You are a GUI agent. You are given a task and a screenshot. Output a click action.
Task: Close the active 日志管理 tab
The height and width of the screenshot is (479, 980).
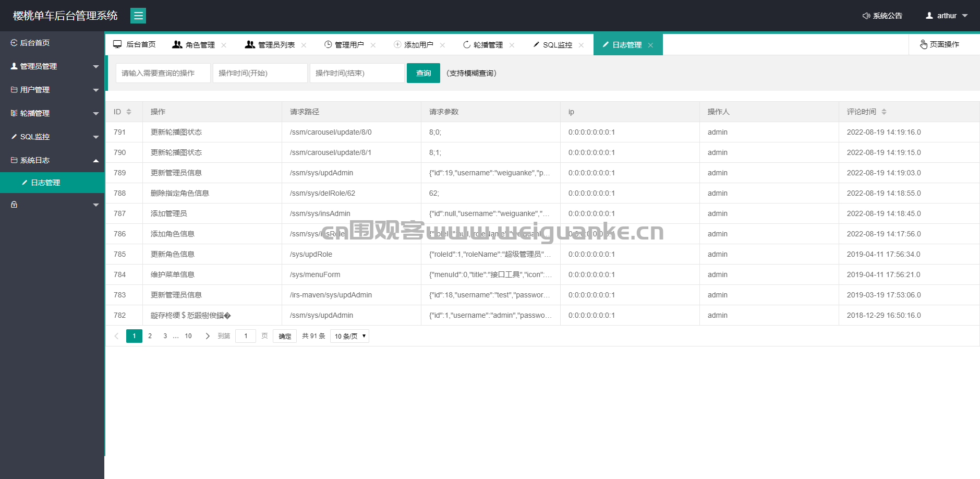point(650,45)
